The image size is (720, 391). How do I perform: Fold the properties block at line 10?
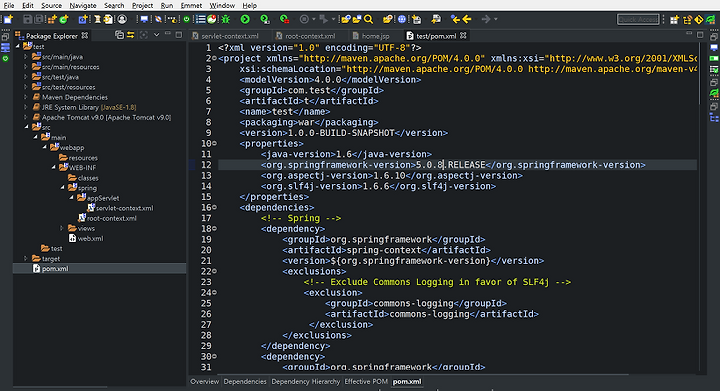(214, 144)
